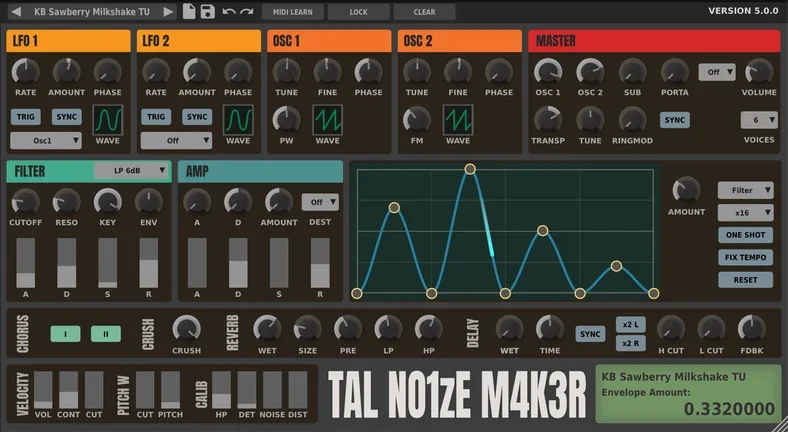Open envelope speed dropdown x16
Screen dimensions: 788x432
click(745, 212)
